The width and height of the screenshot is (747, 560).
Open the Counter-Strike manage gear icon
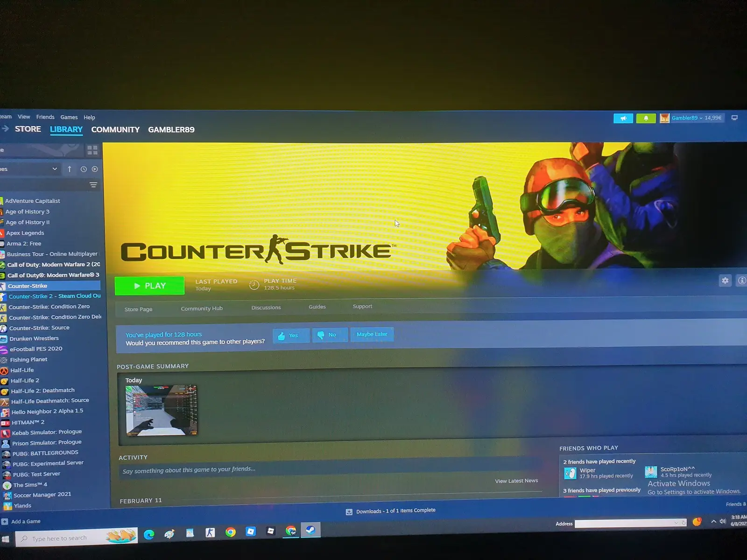tap(725, 280)
